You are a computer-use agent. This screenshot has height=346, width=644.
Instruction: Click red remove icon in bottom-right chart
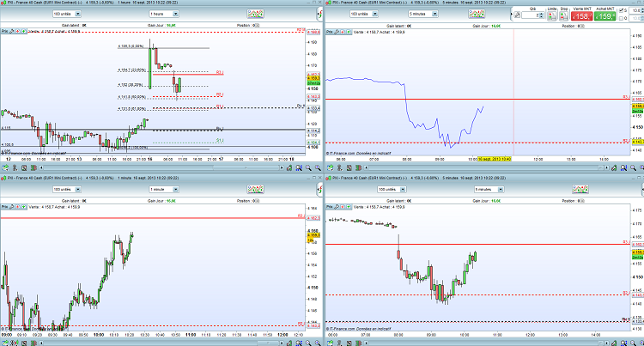tap(343, 207)
